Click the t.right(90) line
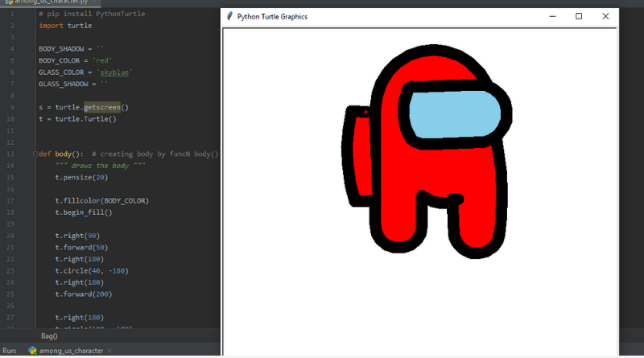644x358 pixels. (77, 236)
